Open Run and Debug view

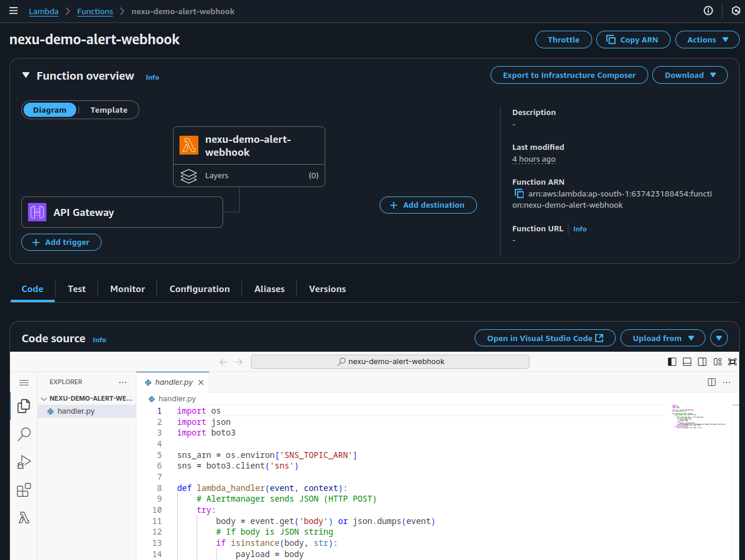[x=24, y=462]
